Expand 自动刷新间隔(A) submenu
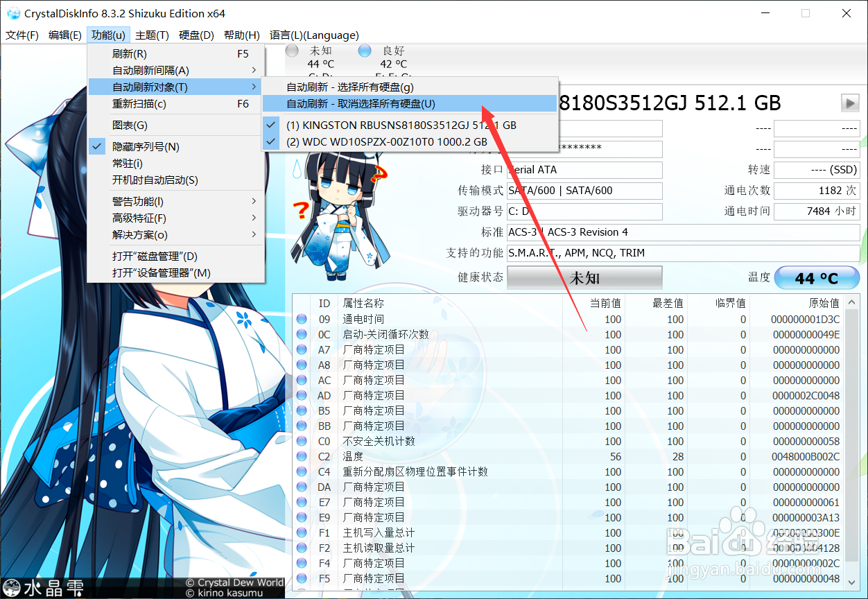The image size is (868, 599). click(x=176, y=71)
